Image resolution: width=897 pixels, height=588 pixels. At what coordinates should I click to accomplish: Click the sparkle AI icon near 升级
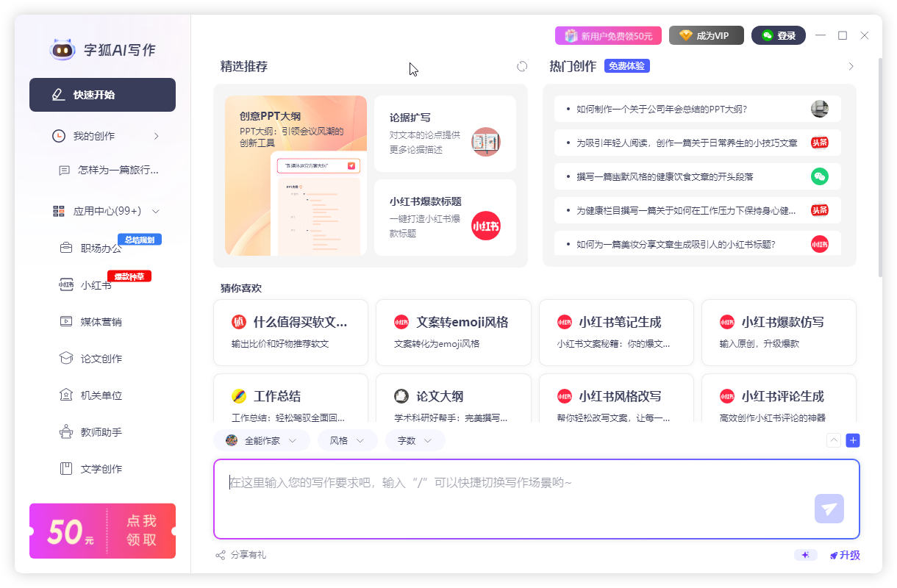point(806,555)
